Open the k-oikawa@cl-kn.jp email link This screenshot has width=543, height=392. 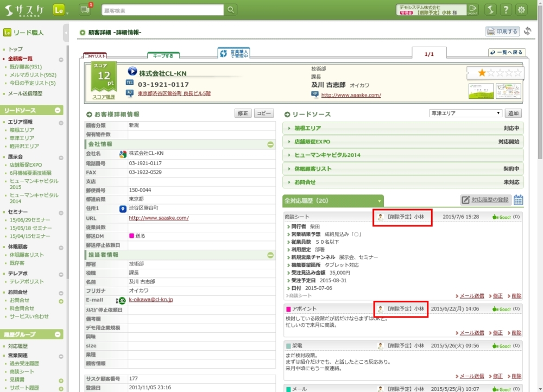pos(150,300)
